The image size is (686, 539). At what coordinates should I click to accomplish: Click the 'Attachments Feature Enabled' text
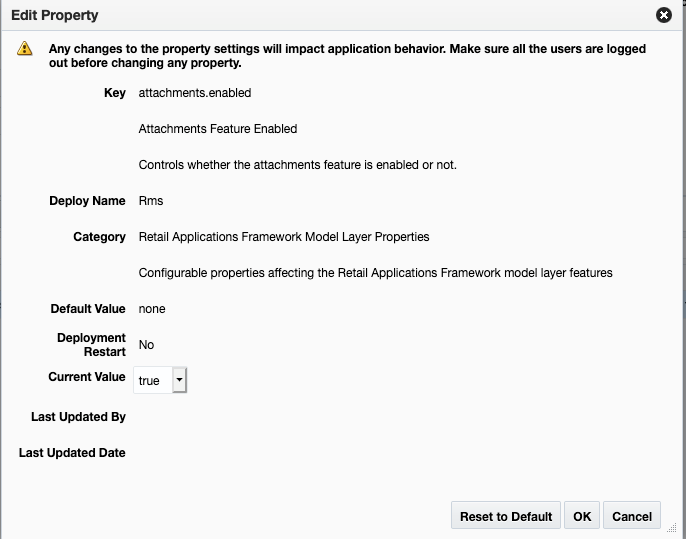click(x=217, y=129)
